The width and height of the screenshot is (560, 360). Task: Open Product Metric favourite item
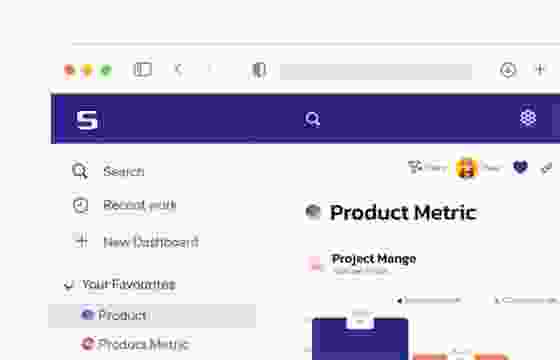tap(135, 344)
